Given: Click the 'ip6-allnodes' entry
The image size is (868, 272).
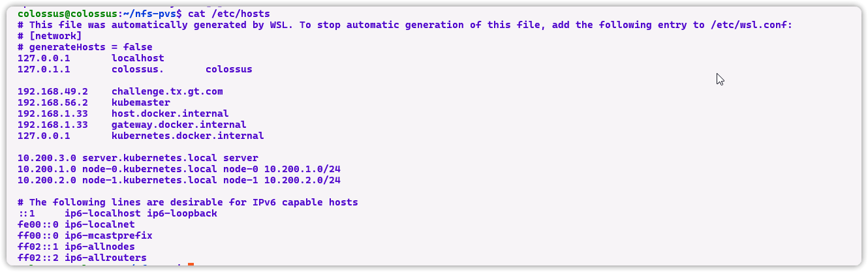Looking at the screenshot, I should pos(99,247).
